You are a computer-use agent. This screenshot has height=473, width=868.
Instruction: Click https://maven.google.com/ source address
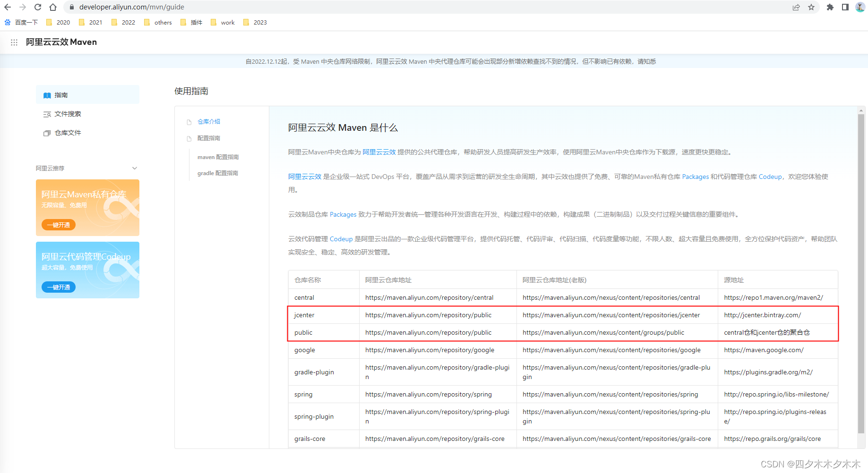coord(764,350)
